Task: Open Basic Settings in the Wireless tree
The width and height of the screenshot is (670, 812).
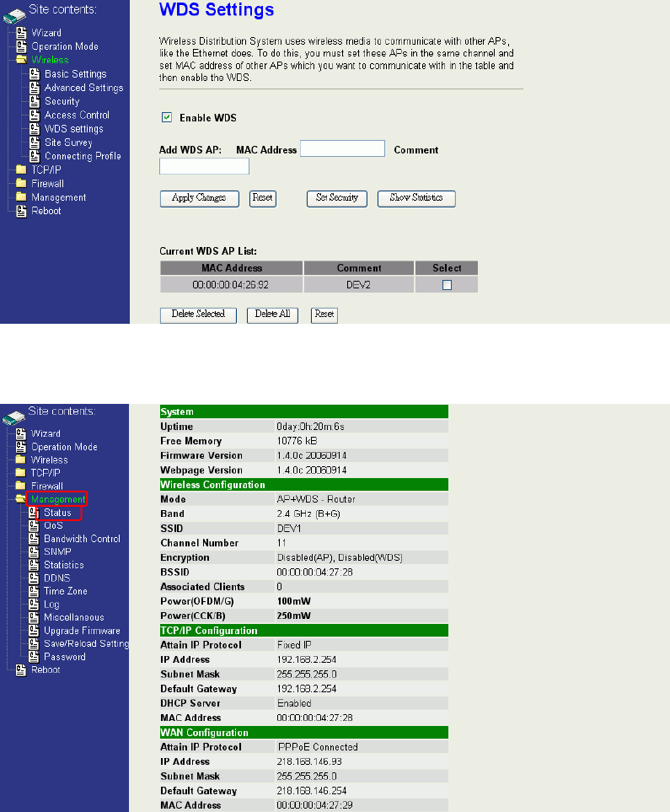Action: (x=76, y=74)
